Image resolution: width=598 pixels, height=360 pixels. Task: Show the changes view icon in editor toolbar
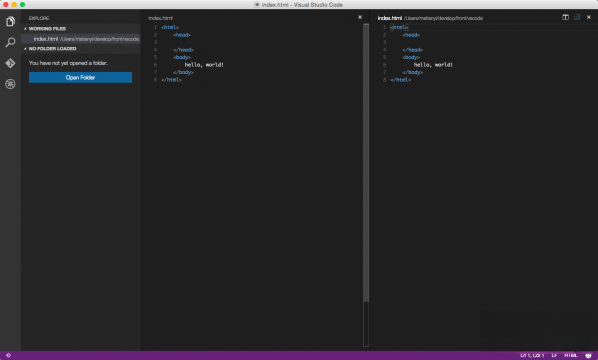tap(577, 18)
